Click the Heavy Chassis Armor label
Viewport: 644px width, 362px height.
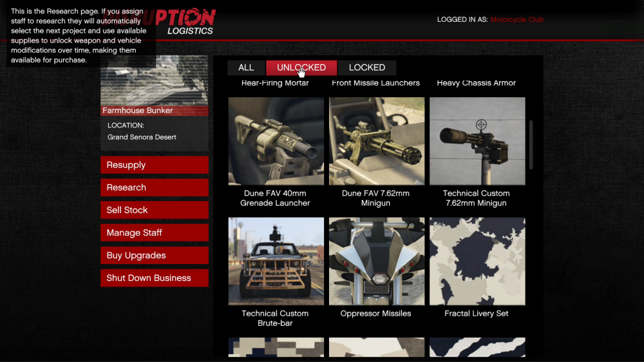point(477,83)
